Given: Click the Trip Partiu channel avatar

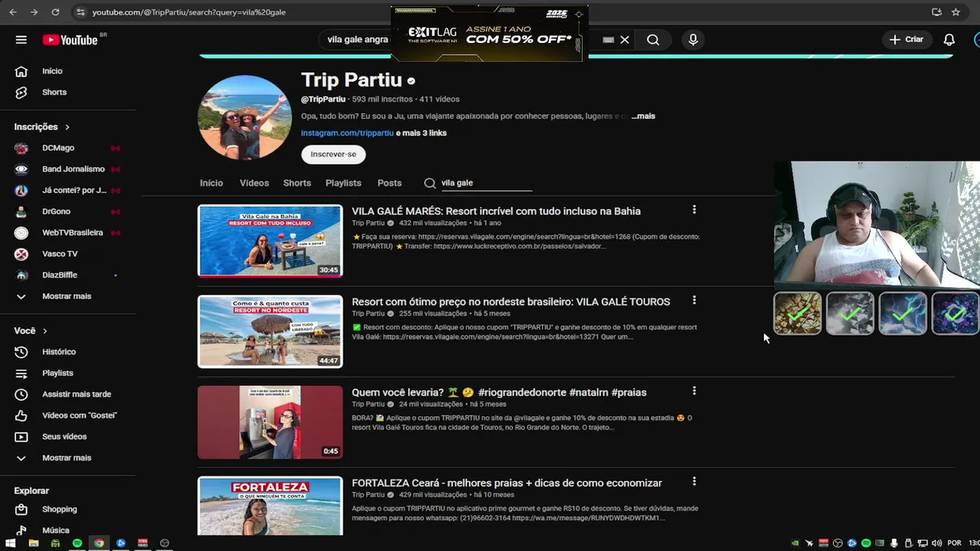Looking at the screenshot, I should [244, 117].
